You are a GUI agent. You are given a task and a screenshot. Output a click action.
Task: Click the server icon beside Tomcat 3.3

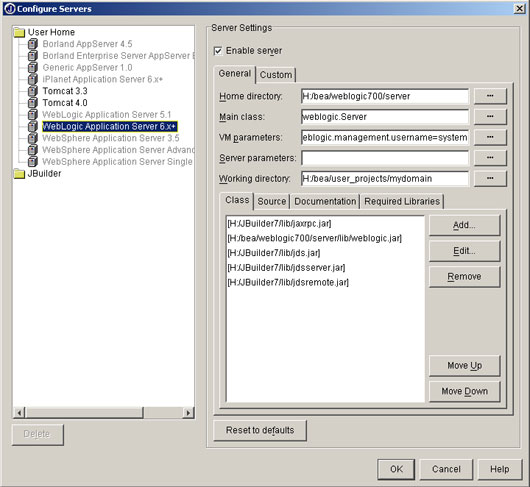[x=32, y=91]
